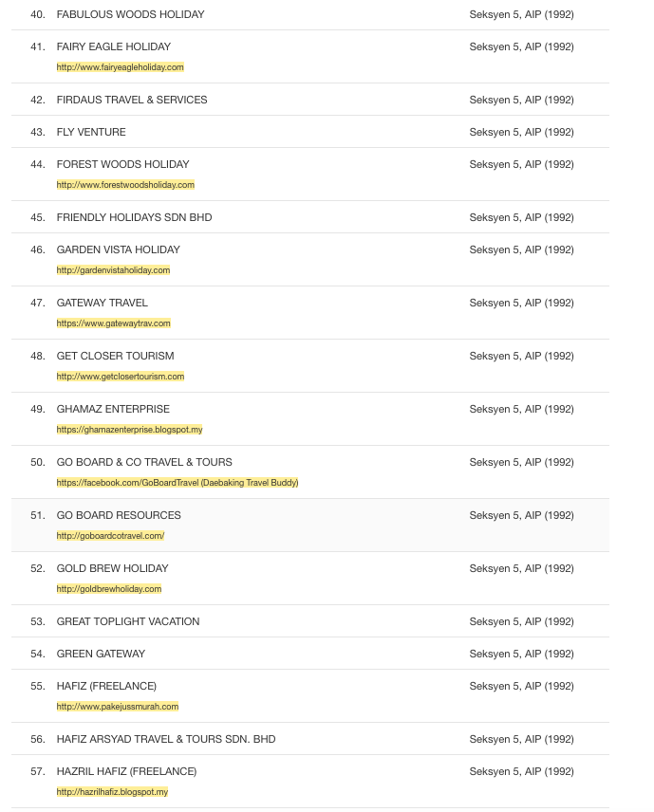Open the fairyeagleholiday.com link
This screenshot has height=812, width=654.
point(120,67)
